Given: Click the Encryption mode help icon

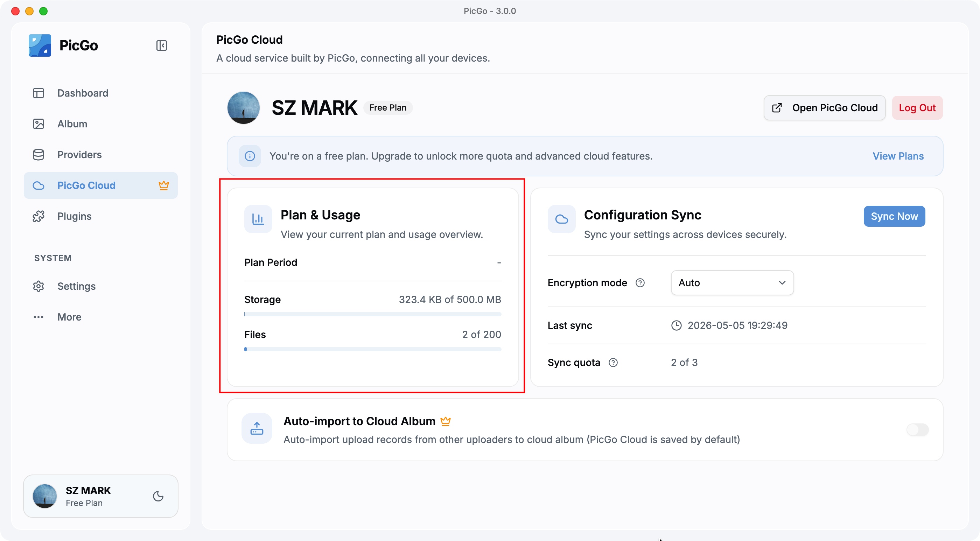Looking at the screenshot, I should [x=640, y=283].
